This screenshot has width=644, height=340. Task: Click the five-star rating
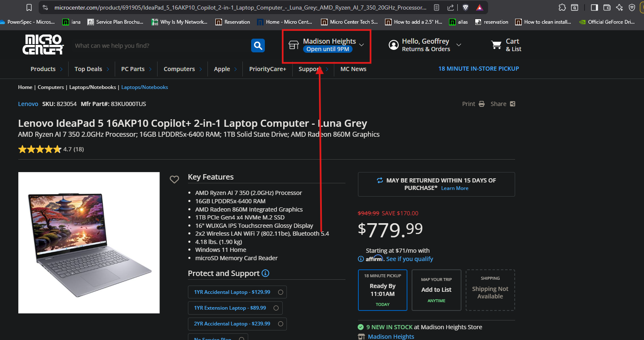pos(40,149)
